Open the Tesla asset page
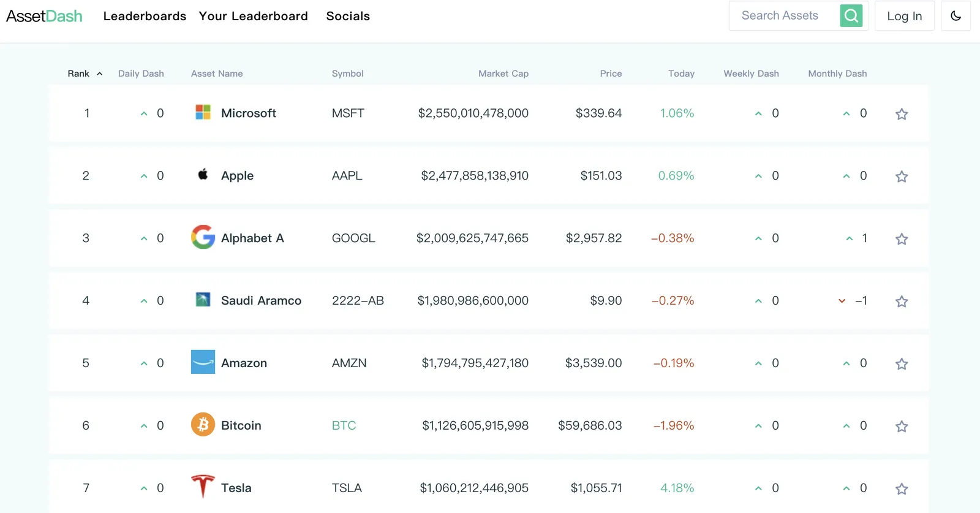This screenshot has width=980, height=513. (x=236, y=488)
